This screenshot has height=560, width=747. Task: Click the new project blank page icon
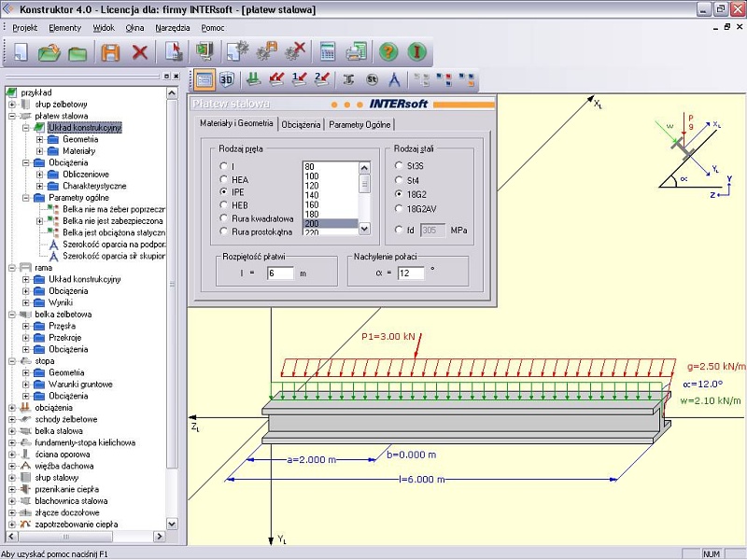[x=21, y=51]
